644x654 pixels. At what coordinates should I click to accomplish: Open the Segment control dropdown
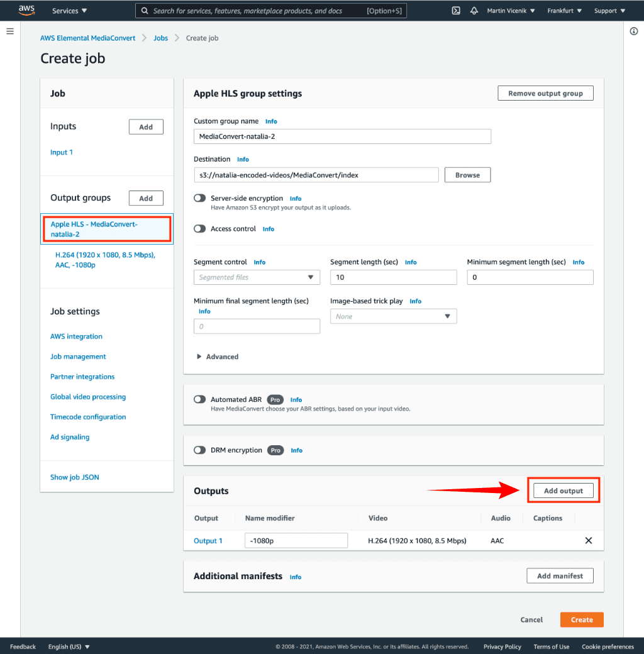tap(257, 277)
